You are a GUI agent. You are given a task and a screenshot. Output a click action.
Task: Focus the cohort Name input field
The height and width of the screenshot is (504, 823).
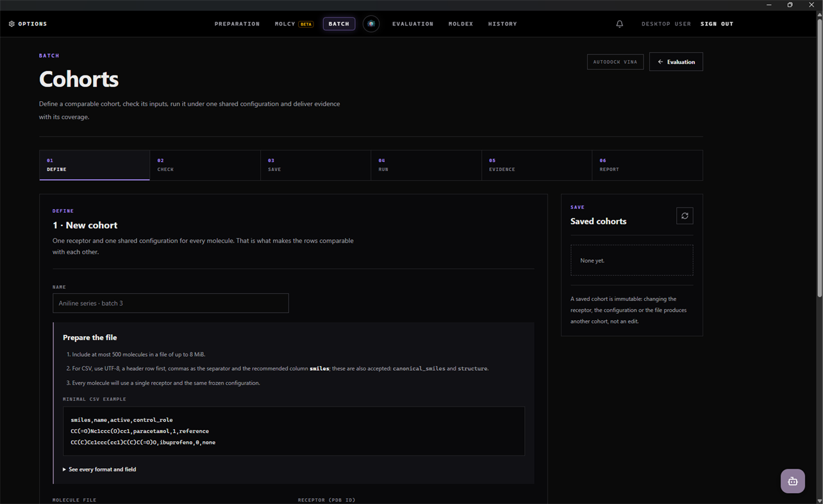[x=170, y=303]
